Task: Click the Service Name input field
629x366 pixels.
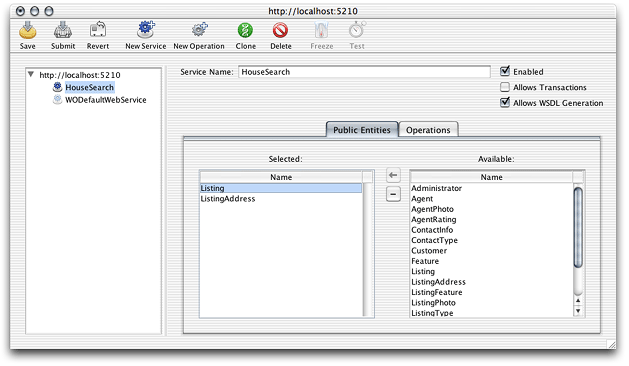Action: point(364,72)
